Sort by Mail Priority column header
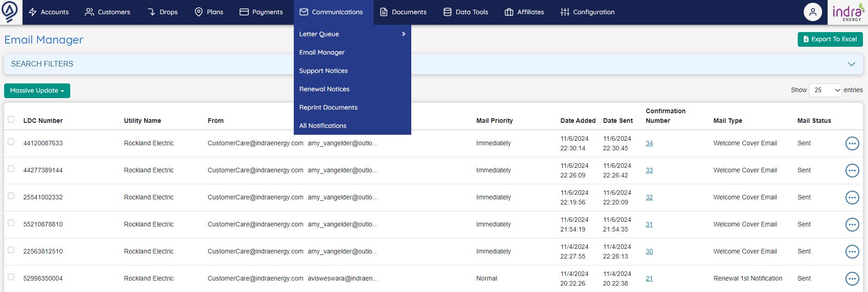 pyautogui.click(x=494, y=121)
